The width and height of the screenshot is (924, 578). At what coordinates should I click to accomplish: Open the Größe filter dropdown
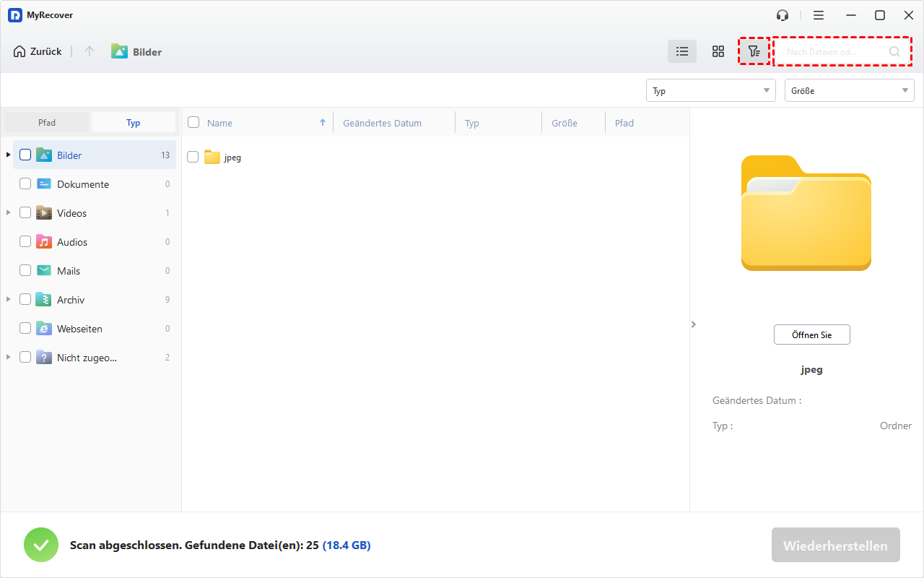[x=849, y=90]
